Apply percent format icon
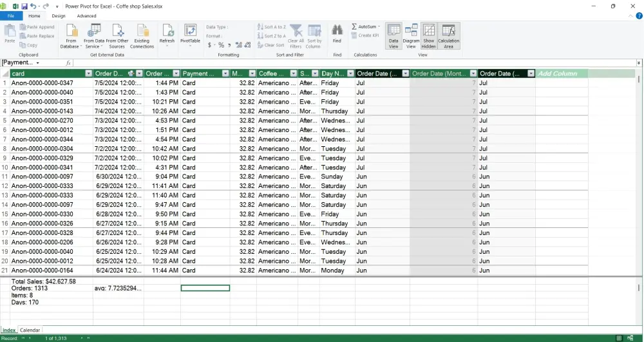Screen dimensions: 644x342 222,45
